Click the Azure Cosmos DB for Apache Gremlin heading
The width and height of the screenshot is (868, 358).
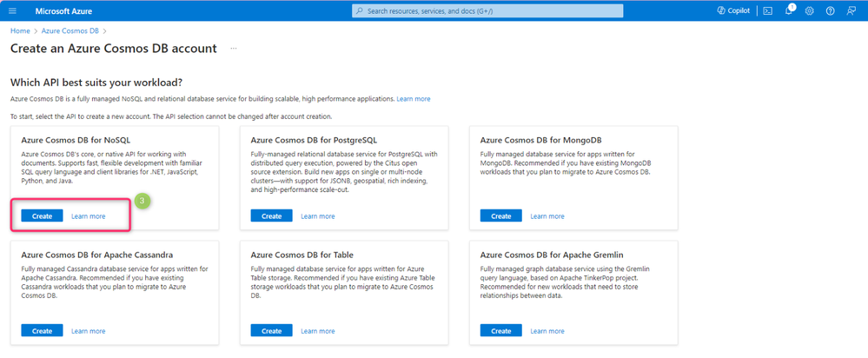click(552, 255)
